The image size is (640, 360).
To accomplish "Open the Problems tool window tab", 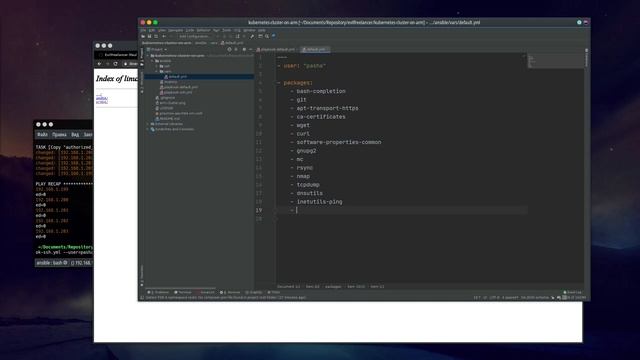I will click(x=158, y=292).
